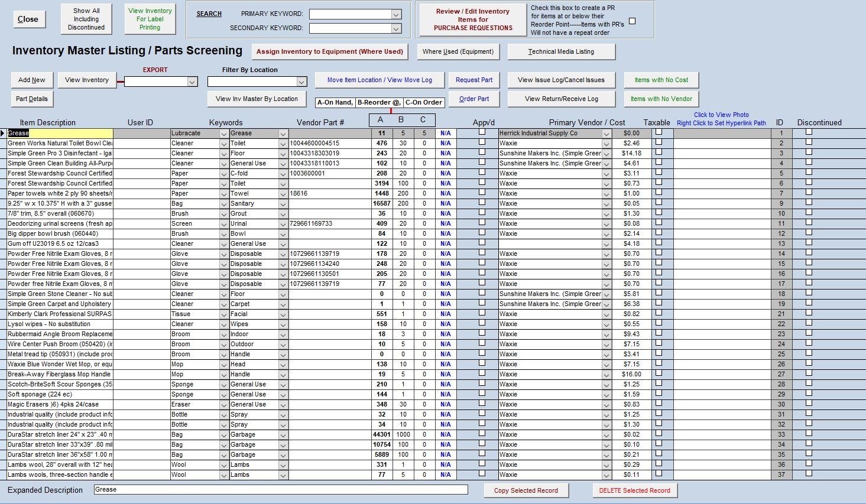This screenshot has width=866, height=504.
Task: Open the Filter By Location dropdown
Action: click(x=301, y=82)
